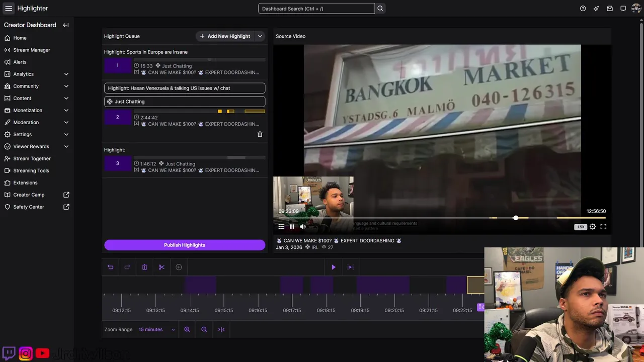Image resolution: width=644 pixels, height=362 pixels.
Task: Select the scissors split tool
Action: [162, 267]
